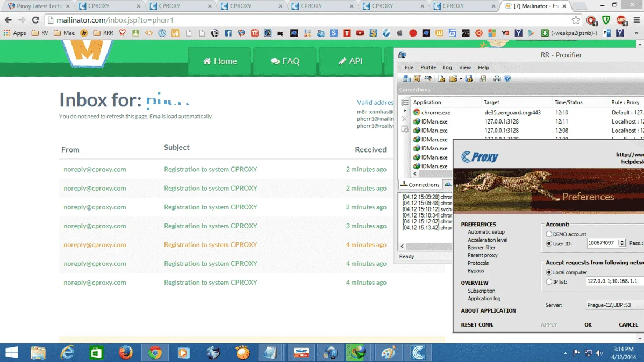Expand bookmarks bar overflow chevron
Viewport: 644px width, 362px height.
point(636,33)
